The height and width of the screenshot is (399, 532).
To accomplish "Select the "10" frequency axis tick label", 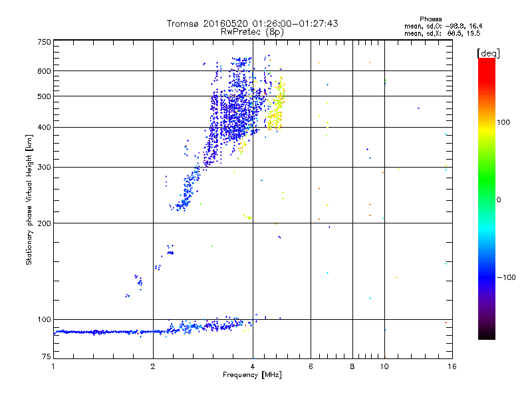I will 384,366.
